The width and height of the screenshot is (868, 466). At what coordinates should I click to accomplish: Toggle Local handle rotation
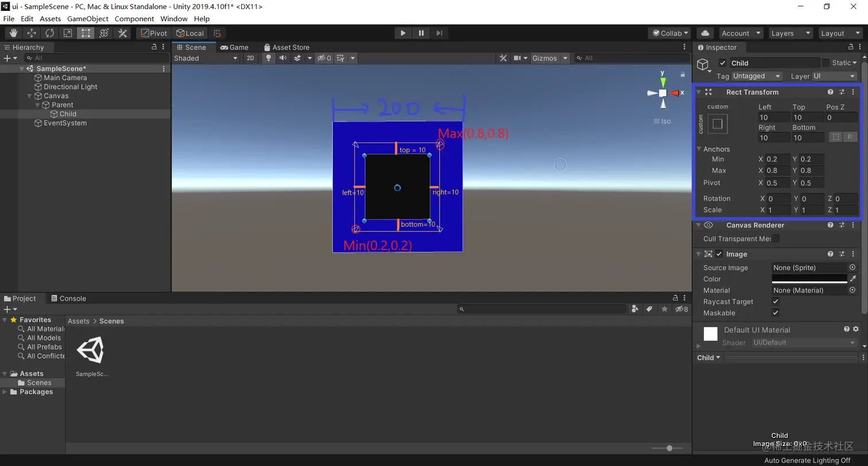pyautogui.click(x=190, y=33)
